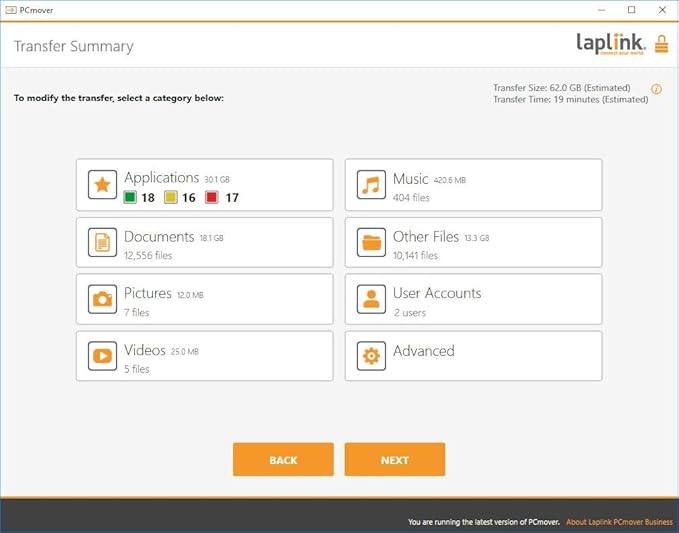Click the PCmover title bar app icon
This screenshot has height=533, width=679.
pos(11,10)
